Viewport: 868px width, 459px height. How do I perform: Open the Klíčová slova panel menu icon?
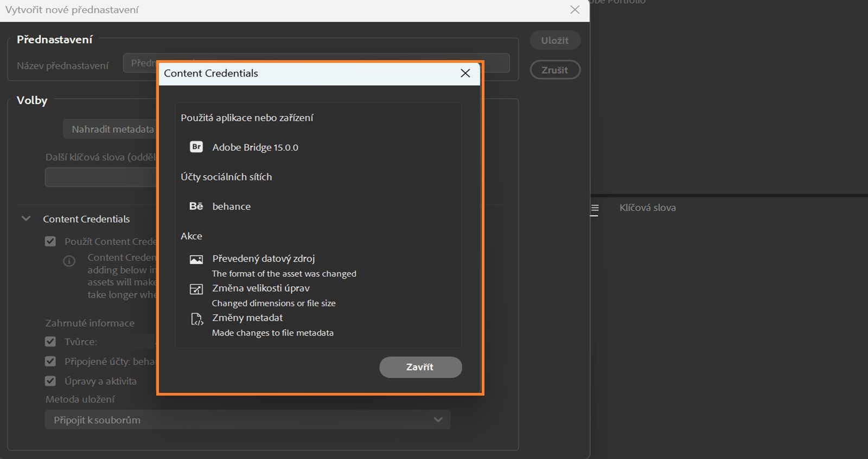[x=595, y=209]
